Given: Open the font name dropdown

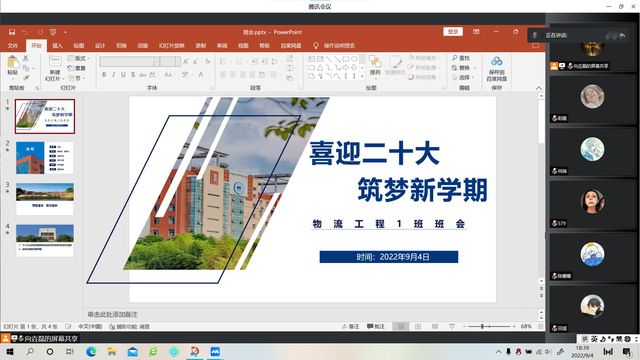Looking at the screenshot, I should [x=157, y=62].
